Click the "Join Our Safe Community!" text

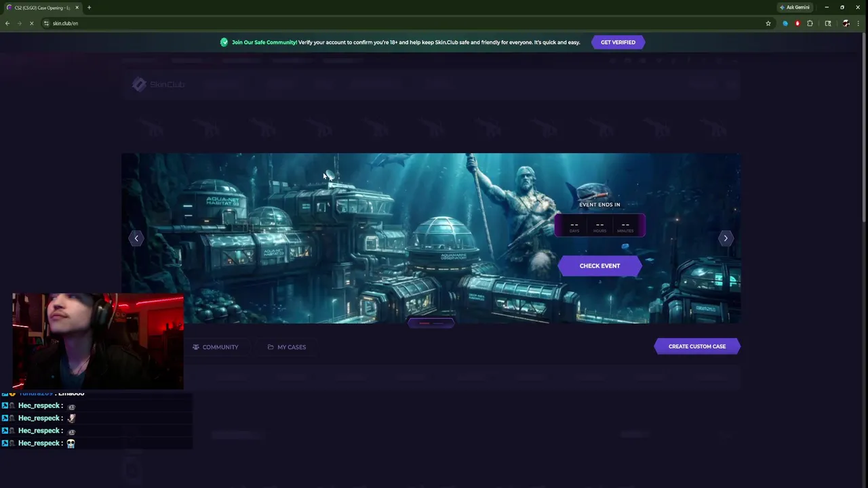tap(264, 42)
